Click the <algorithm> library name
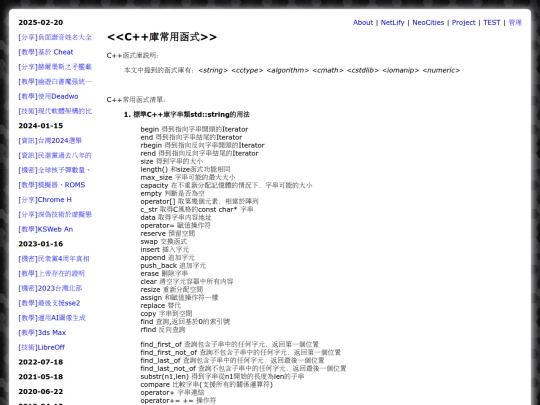The image size is (540, 405). [288, 71]
